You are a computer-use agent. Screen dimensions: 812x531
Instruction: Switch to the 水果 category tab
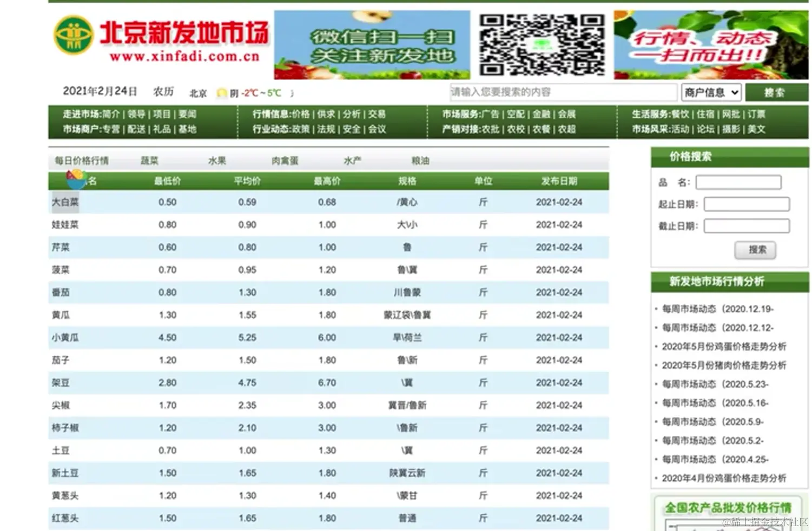coord(217,161)
